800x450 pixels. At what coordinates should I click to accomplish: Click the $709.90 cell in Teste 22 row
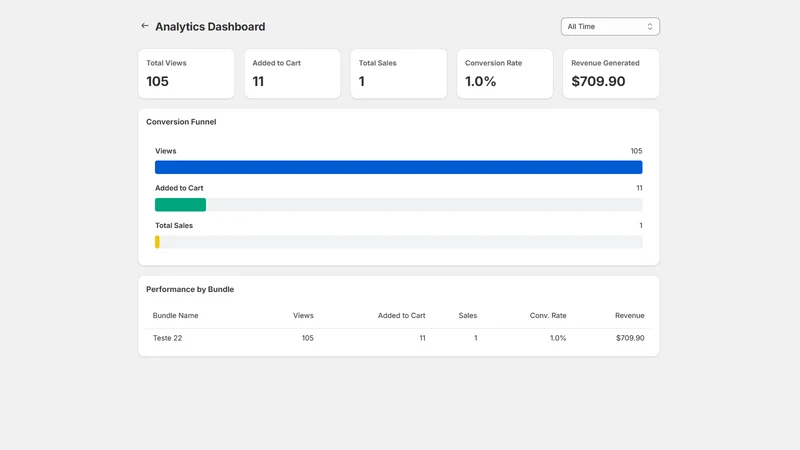pos(630,338)
